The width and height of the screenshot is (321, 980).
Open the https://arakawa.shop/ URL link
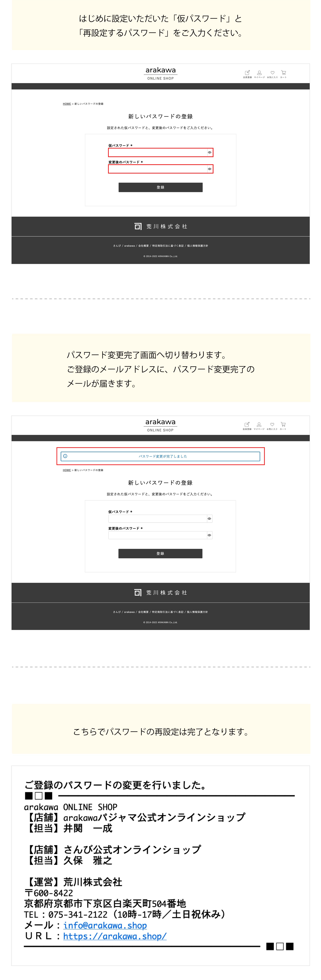(x=115, y=936)
